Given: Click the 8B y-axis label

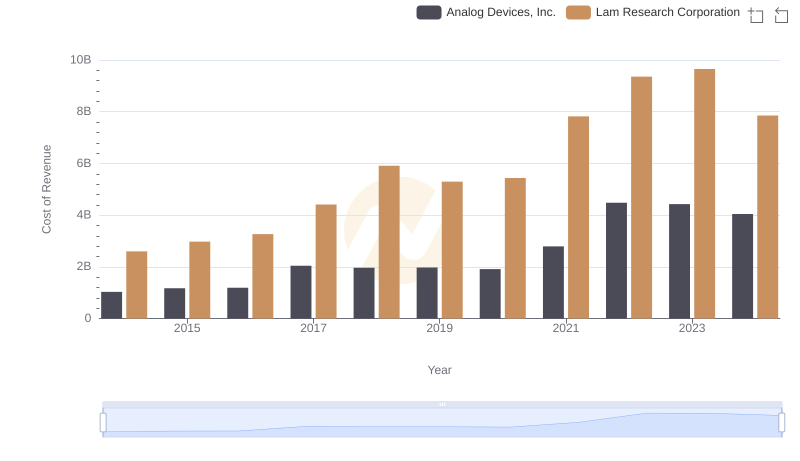Looking at the screenshot, I should (84, 112).
